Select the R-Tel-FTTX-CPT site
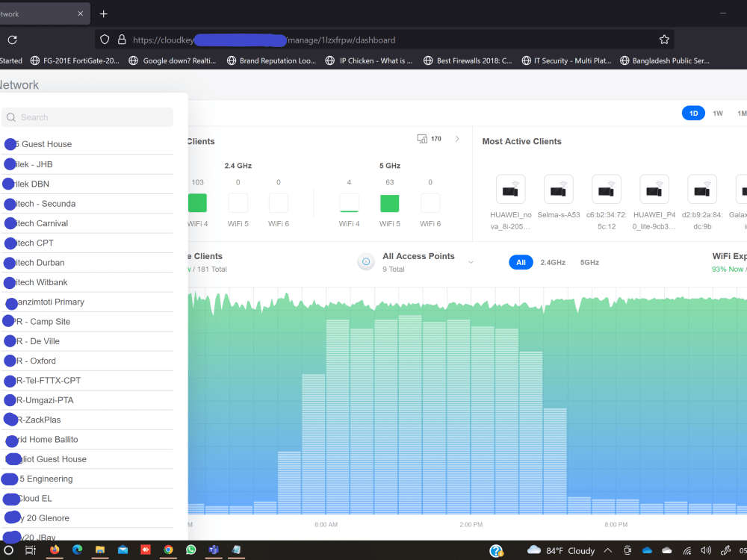The width and height of the screenshot is (747, 560). tap(87, 381)
